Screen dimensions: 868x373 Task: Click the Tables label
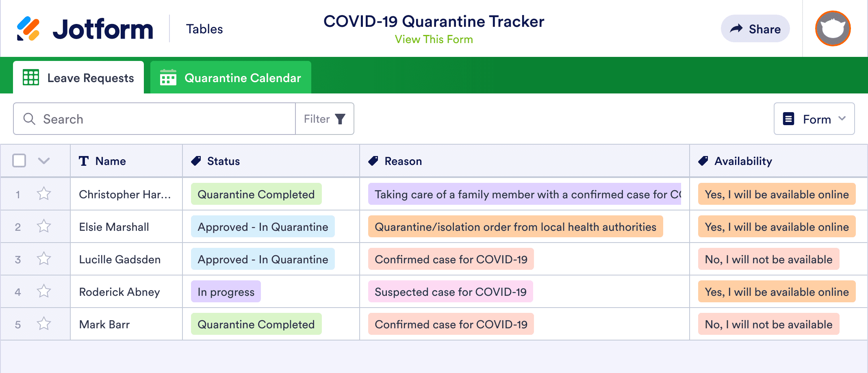(204, 28)
